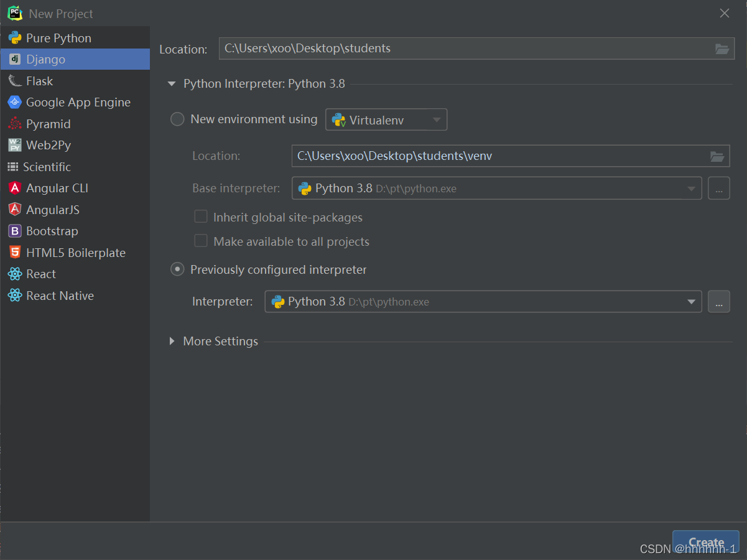
Task: Click the Scientific grid icon
Action: (12, 167)
